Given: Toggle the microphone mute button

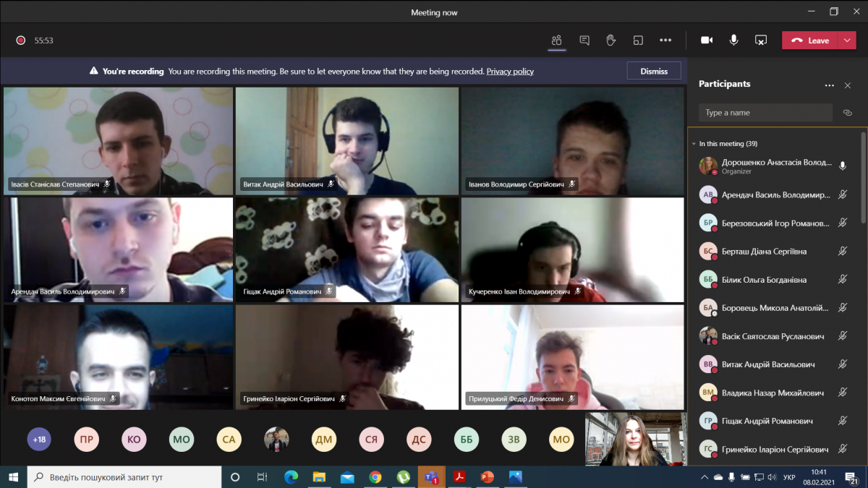Looking at the screenshot, I should pos(733,40).
